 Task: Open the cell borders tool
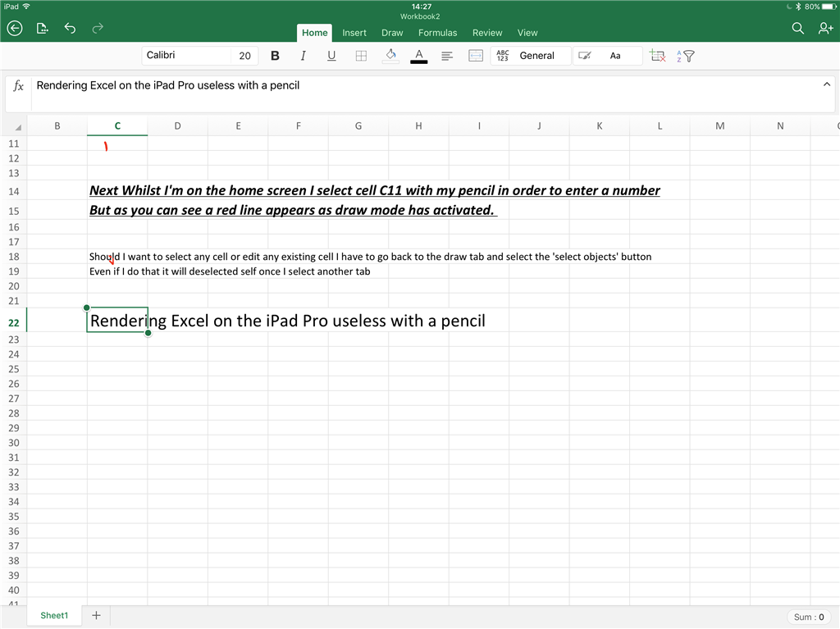(361, 56)
